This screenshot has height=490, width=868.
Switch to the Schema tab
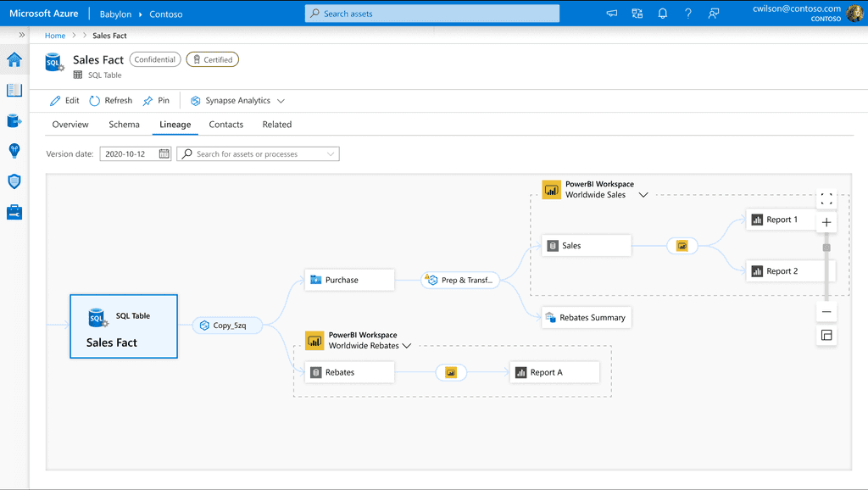pos(124,125)
